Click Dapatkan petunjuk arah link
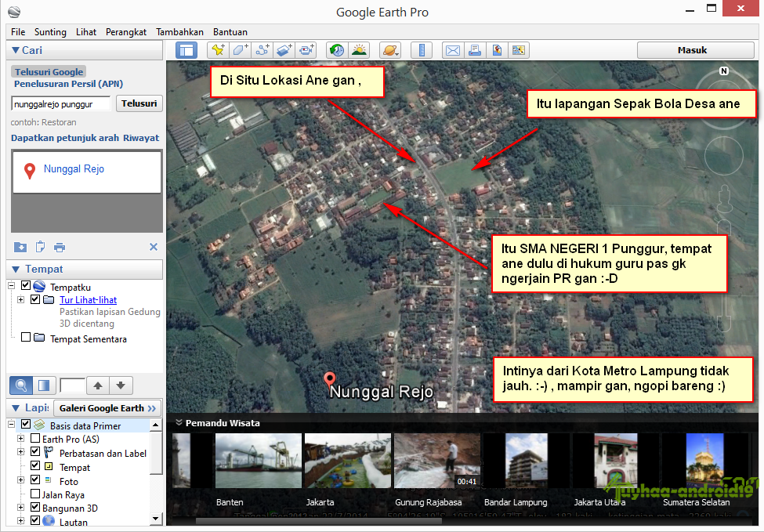 pyautogui.click(x=65, y=138)
